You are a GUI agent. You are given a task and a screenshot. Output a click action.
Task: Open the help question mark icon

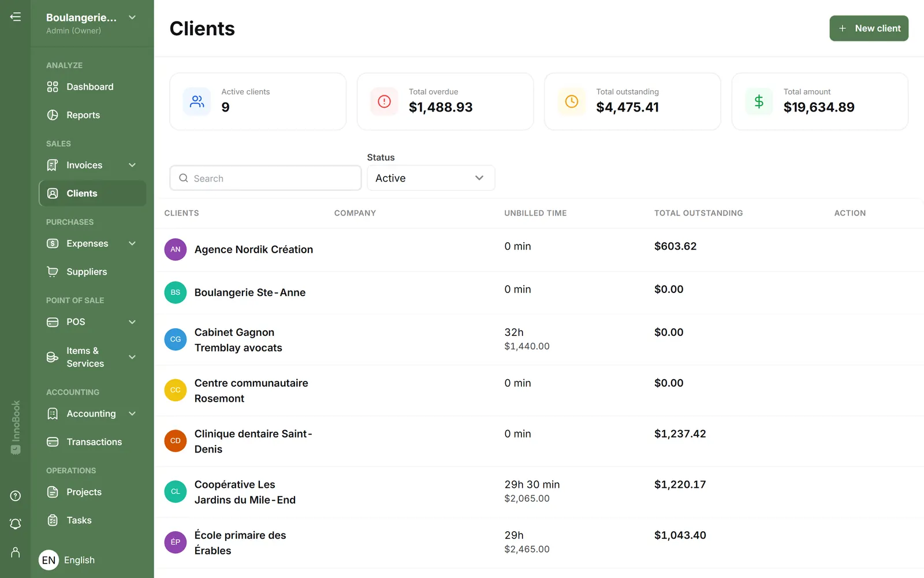click(16, 496)
